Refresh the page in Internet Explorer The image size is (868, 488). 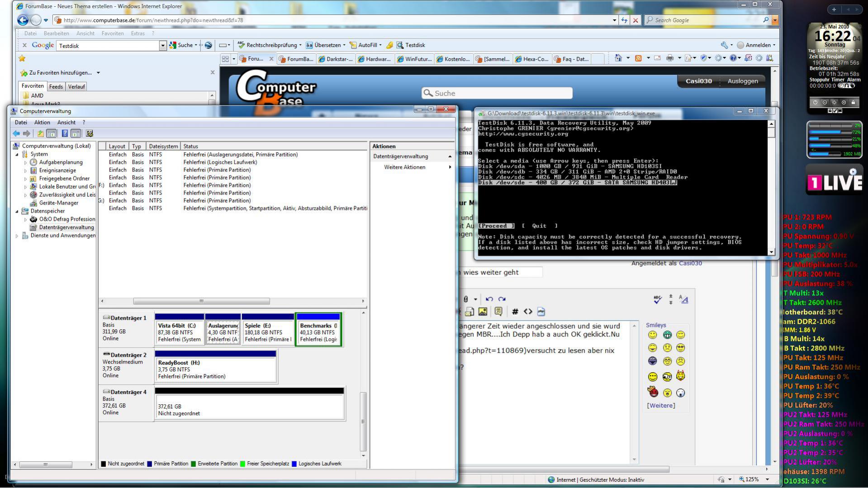pos(624,20)
